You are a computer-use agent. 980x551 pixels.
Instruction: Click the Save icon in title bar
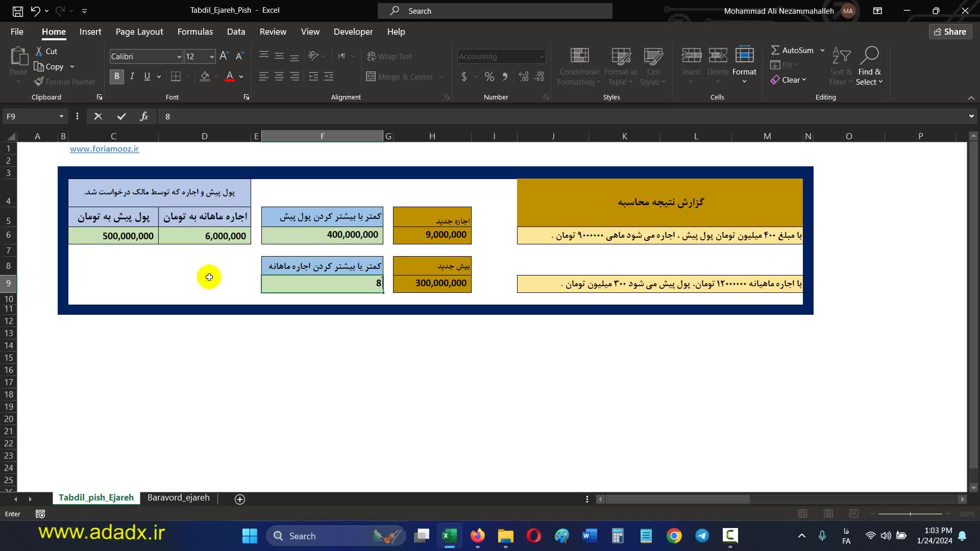coord(17,11)
